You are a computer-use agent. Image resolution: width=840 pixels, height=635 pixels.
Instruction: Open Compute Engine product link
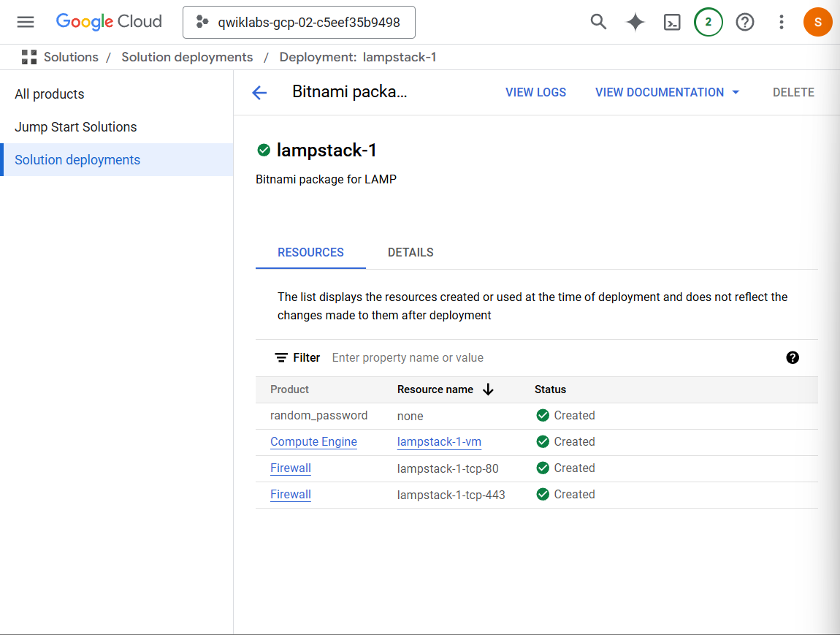313,441
